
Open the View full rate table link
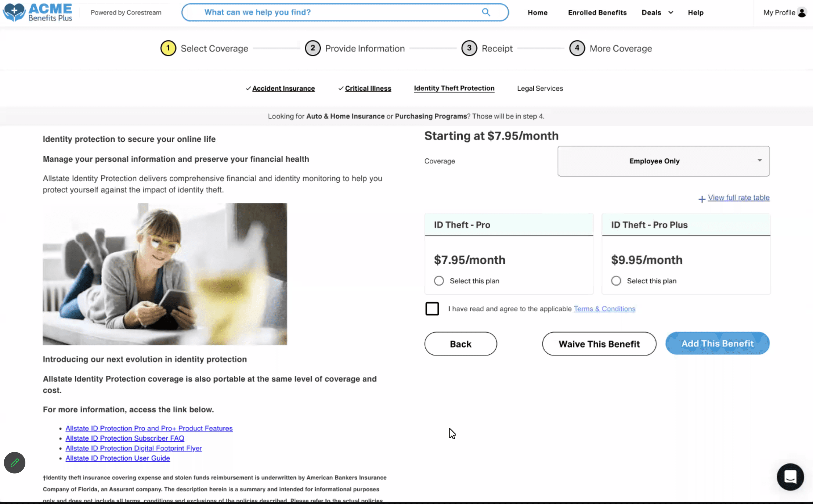point(738,198)
